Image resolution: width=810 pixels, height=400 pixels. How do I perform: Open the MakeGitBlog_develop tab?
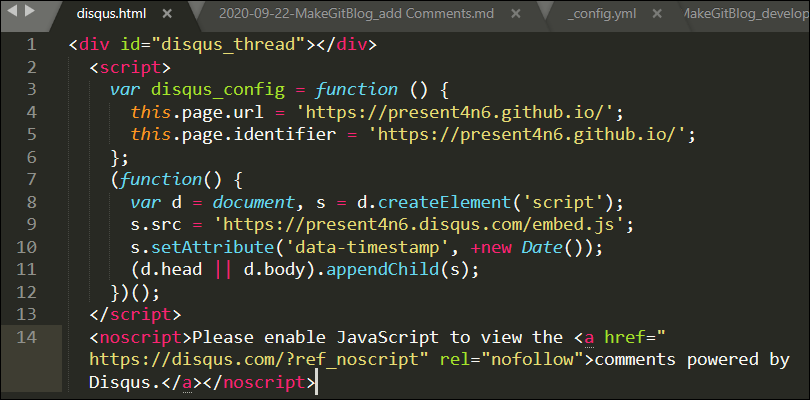[x=745, y=14]
